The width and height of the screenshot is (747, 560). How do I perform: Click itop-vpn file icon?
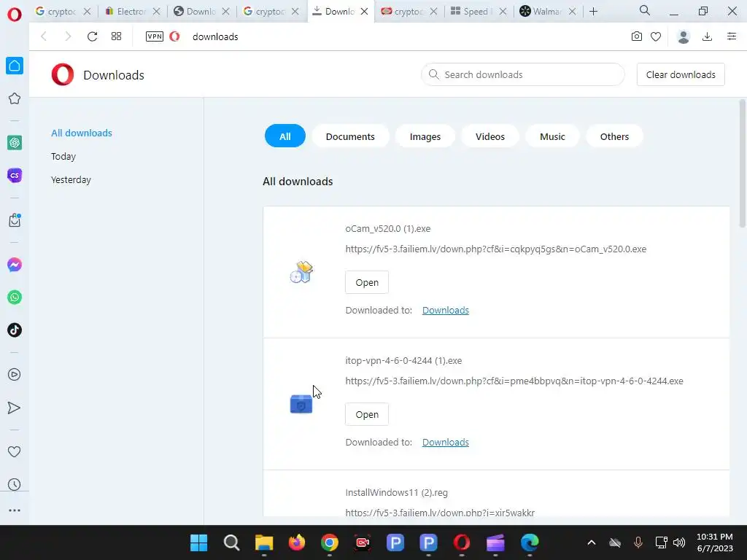pos(301,404)
